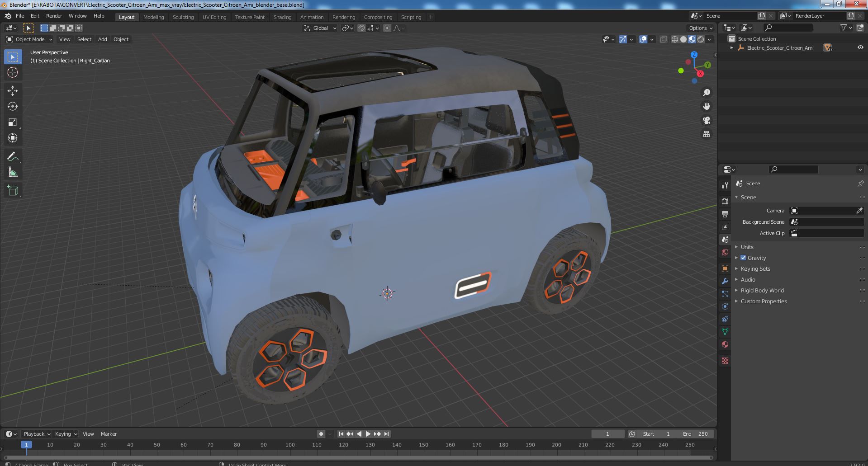Open the Output properties tab icon
Screen dimensions: 868x466
(725, 214)
